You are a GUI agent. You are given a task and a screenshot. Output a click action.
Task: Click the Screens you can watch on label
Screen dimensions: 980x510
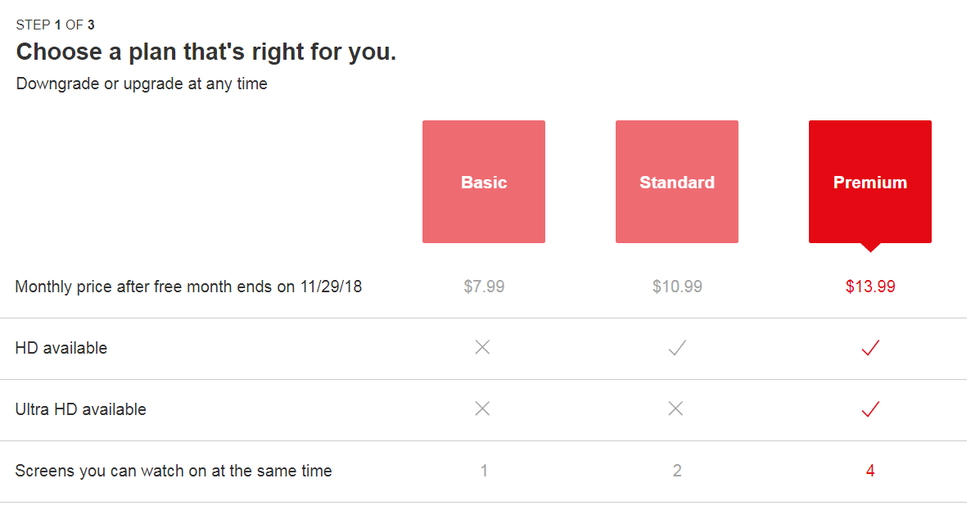[x=173, y=471]
